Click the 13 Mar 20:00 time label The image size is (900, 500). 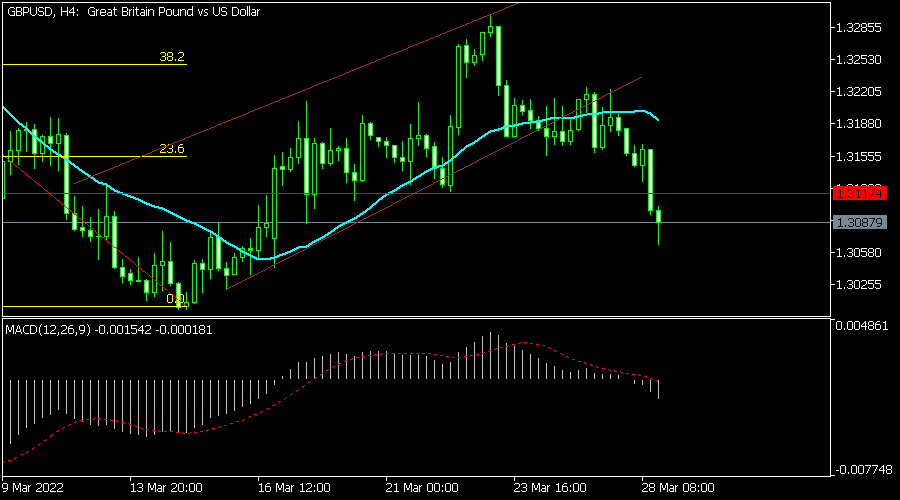click(x=166, y=488)
